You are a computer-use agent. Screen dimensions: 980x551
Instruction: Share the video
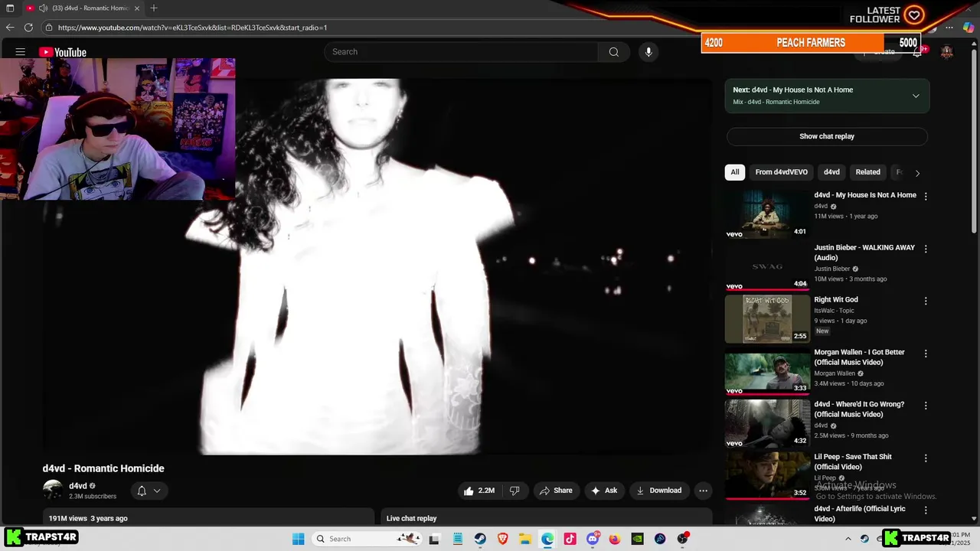[556, 491]
